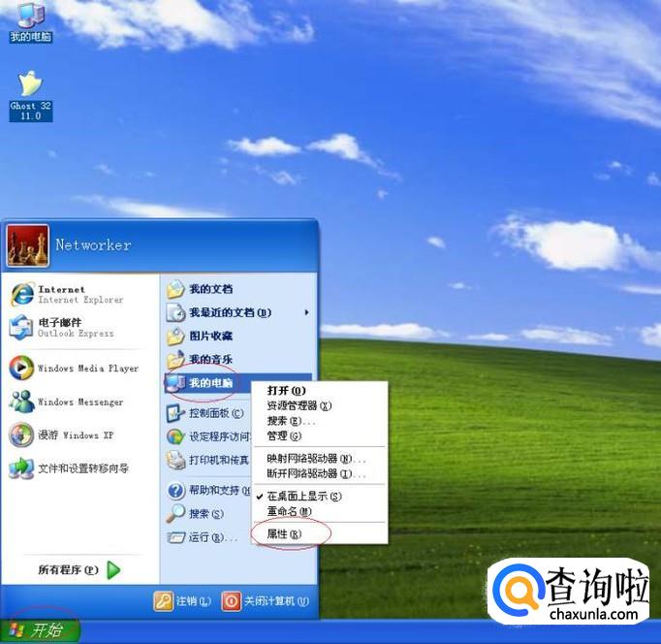Open Printers and Faxes icon
Viewport: 661px width, 644px height.
click(x=175, y=460)
